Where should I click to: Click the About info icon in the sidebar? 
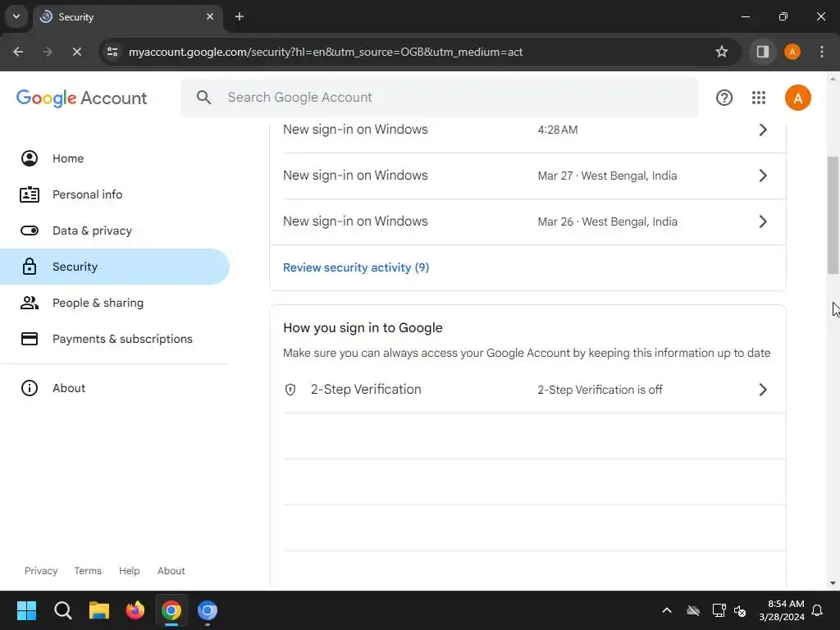pyautogui.click(x=30, y=388)
